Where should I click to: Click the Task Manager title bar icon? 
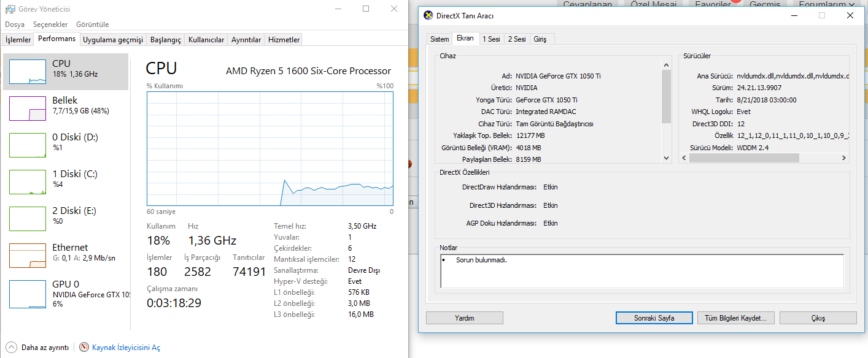pos(10,9)
